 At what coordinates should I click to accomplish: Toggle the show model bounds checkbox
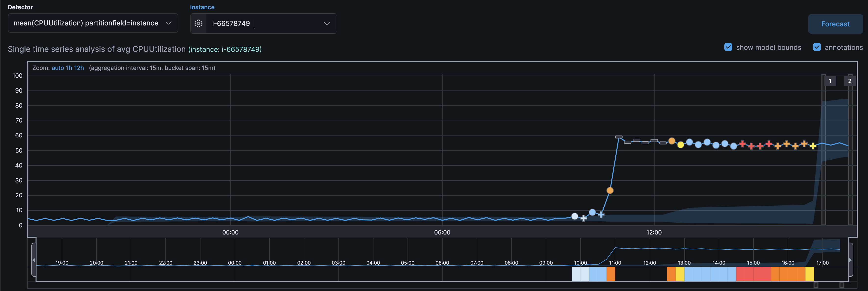click(728, 47)
